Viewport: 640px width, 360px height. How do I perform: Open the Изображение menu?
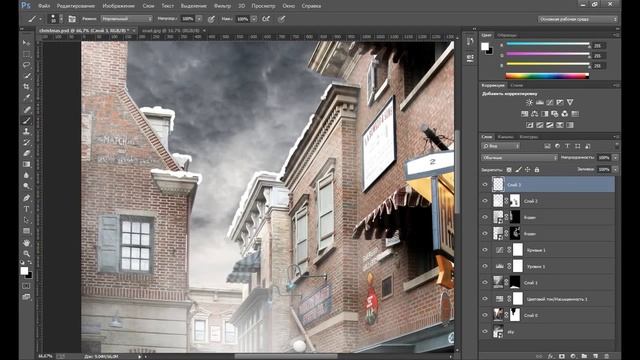[118, 6]
